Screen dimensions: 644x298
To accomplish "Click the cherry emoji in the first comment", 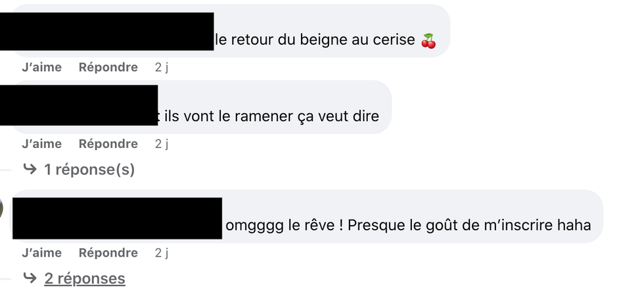I will pos(428,41).
